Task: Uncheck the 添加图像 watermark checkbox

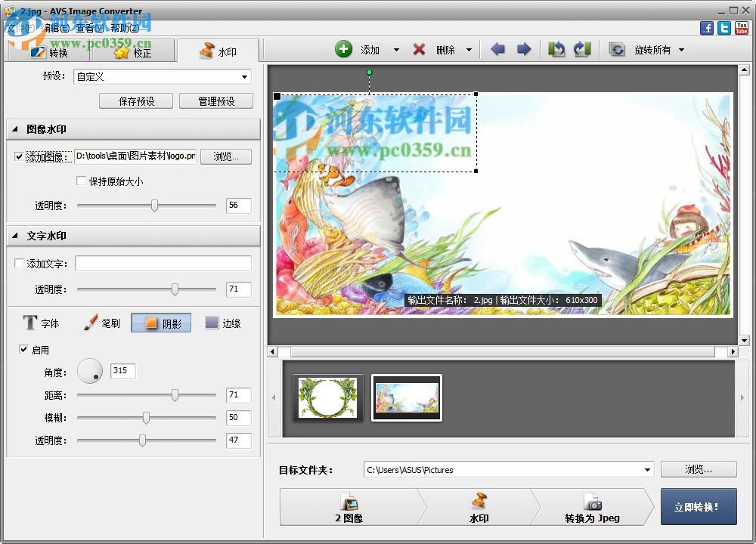Action: pos(19,156)
